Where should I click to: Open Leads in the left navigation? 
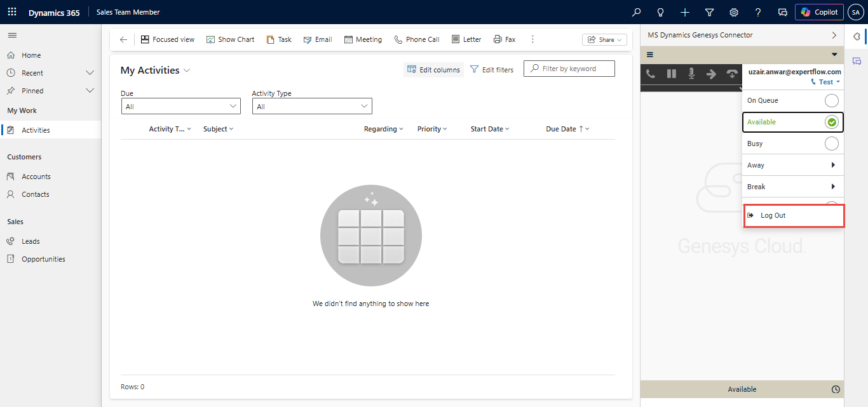point(31,241)
